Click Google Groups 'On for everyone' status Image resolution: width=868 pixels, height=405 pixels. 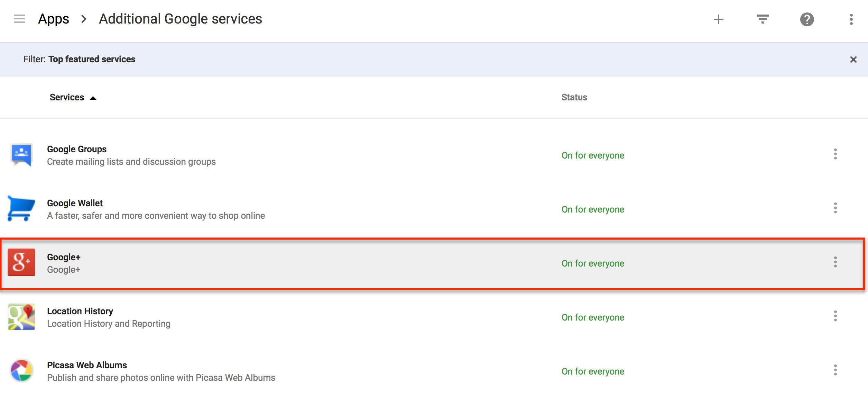click(593, 155)
